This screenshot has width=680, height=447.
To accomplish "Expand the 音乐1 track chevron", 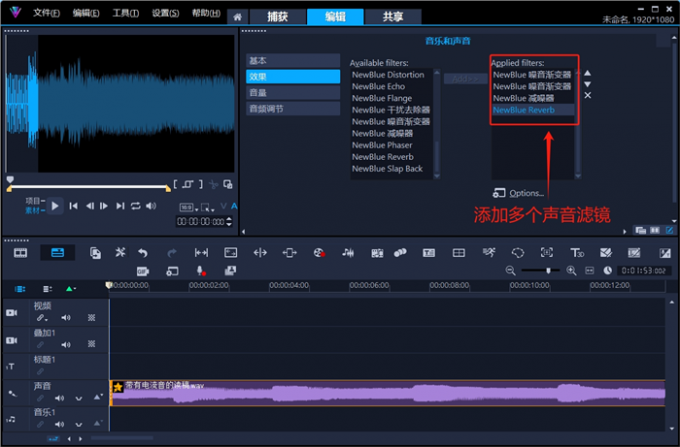I will 78,424.
